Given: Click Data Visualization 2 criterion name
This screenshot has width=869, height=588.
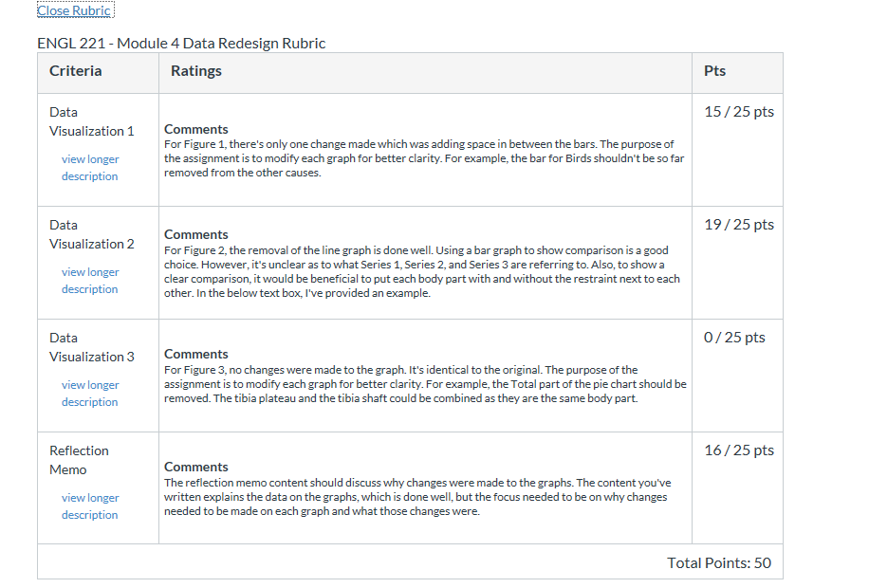Looking at the screenshot, I should click(91, 234).
